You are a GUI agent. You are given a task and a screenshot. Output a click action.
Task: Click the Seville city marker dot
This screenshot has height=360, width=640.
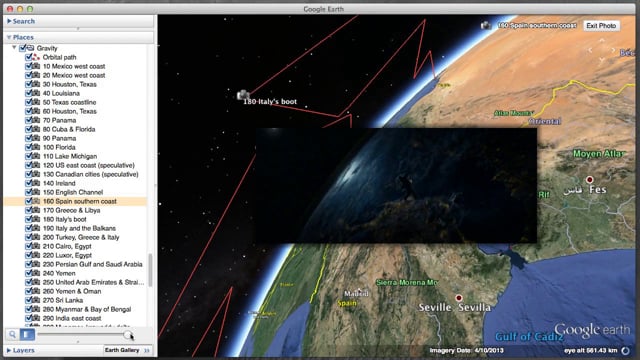[459, 298]
